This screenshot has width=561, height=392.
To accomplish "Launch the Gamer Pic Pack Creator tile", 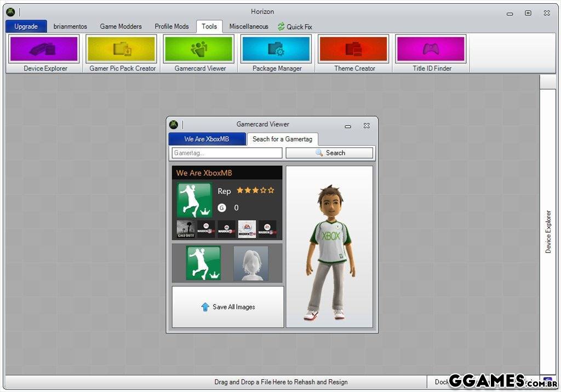I will tap(122, 49).
